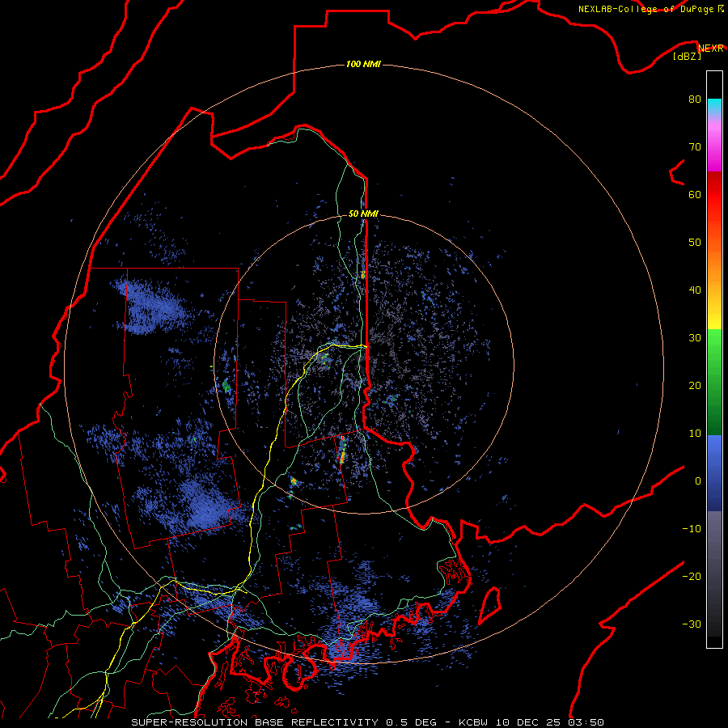This screenshot has height=728, width=728.
Task: Click the 40 value on the dBZ scale
Action: point(695,290)
